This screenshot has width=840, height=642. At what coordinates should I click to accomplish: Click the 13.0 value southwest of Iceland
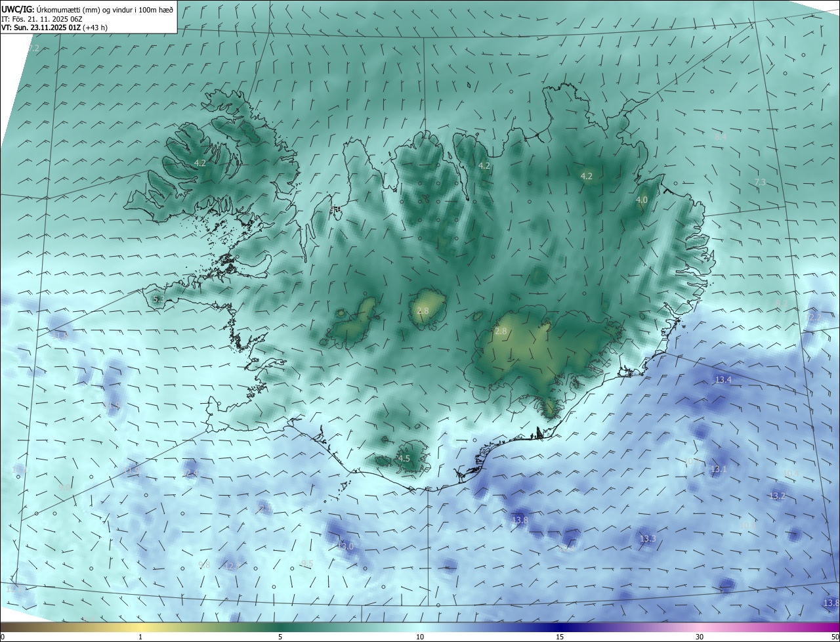pos(345,546)
